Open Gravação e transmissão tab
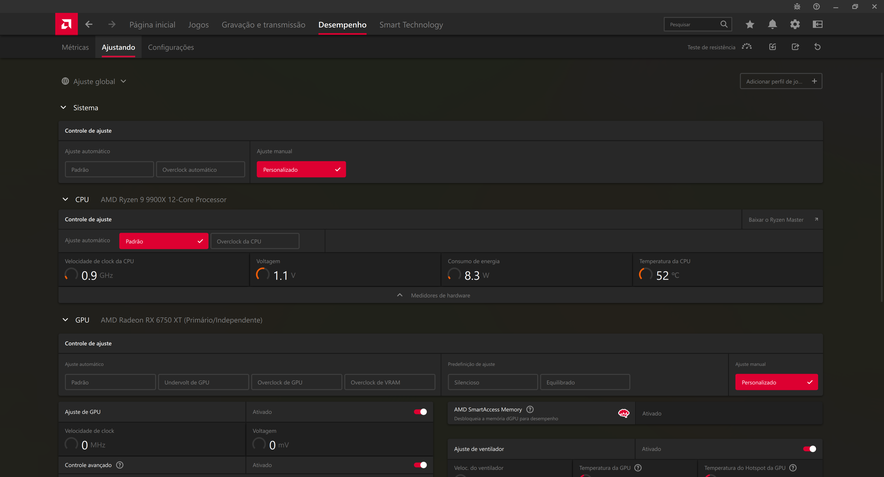This screenshot has height=477, width=884. pyautogui.click(x=263, y=24)
